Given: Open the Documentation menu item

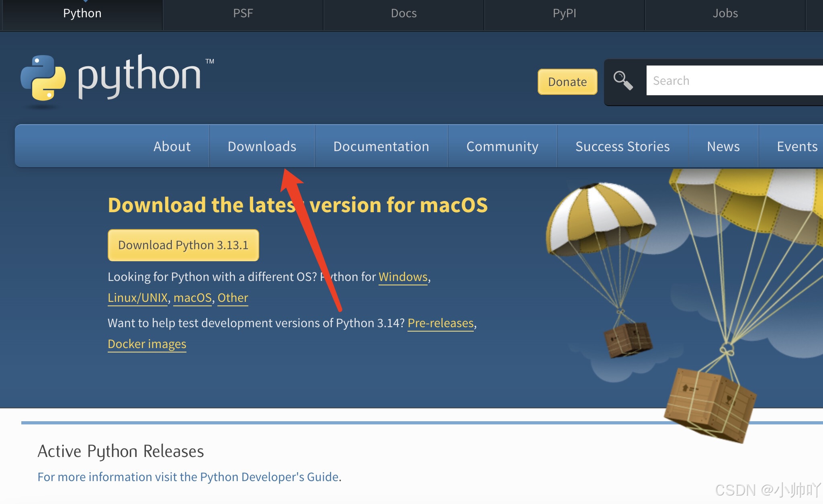Looking at the screenshot, I should tap(381, 146).
